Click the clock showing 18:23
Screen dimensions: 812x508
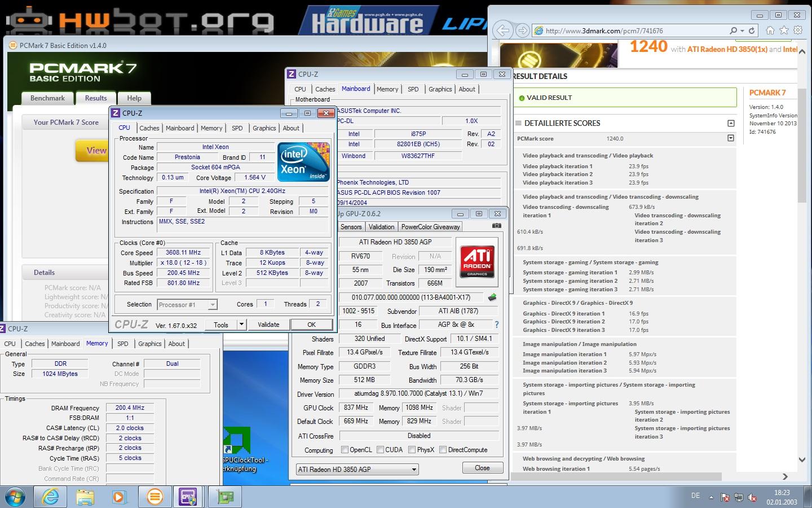click(782, 493)
